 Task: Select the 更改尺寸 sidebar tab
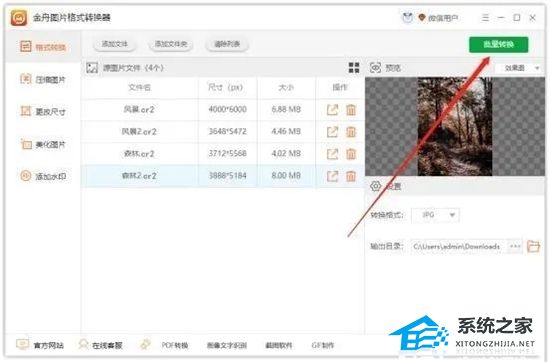43,112
